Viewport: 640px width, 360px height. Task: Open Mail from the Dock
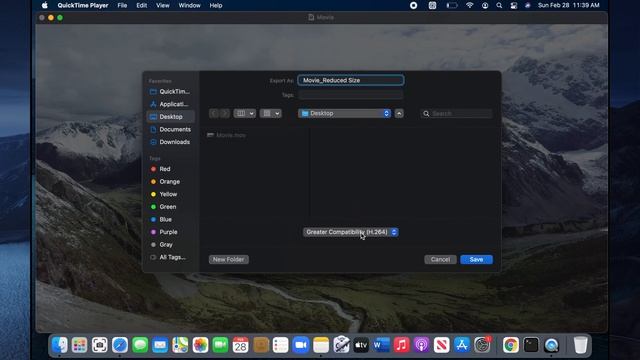point(160,345)
